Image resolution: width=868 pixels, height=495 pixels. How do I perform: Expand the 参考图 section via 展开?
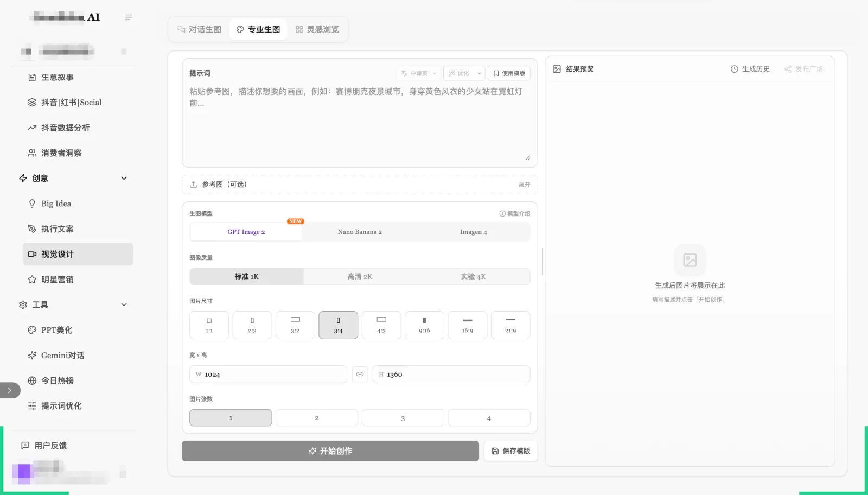tap(524, 185)
